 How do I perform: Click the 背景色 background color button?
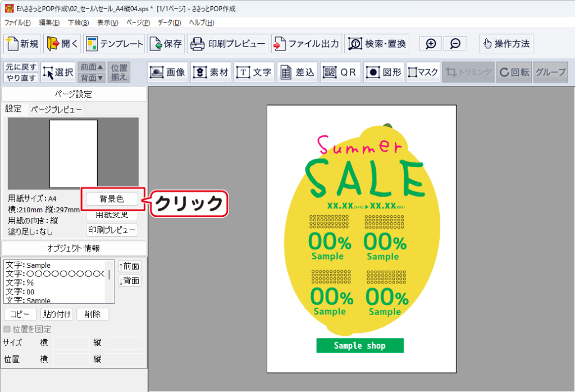pos(111,199)
